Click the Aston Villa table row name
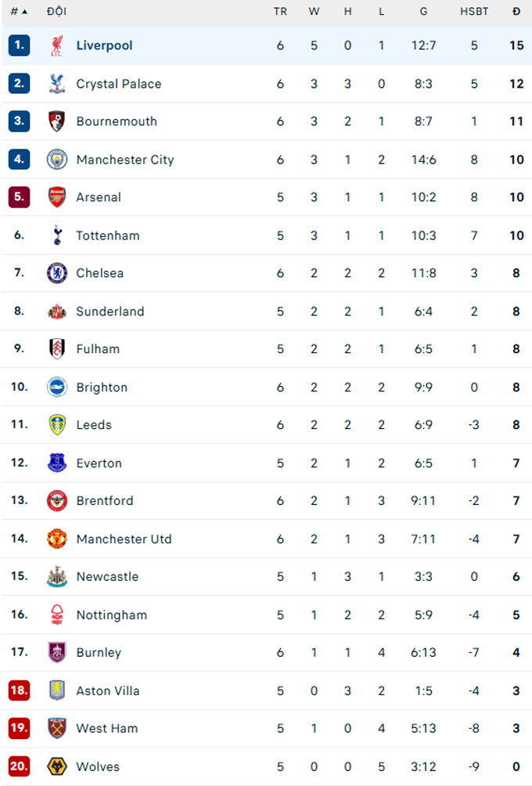 108,690
